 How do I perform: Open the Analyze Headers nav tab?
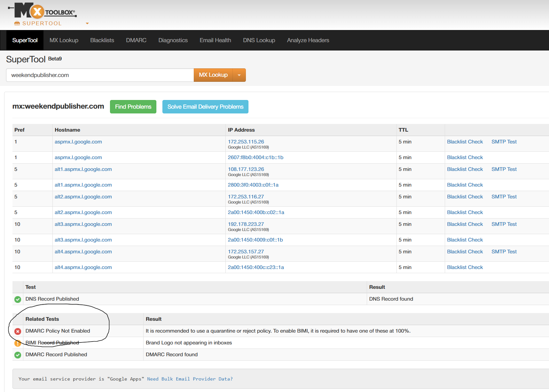(308, 40)
